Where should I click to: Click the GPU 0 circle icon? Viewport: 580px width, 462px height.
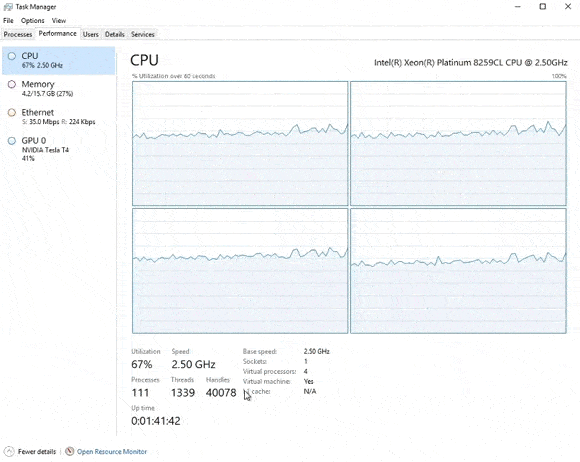12,141
